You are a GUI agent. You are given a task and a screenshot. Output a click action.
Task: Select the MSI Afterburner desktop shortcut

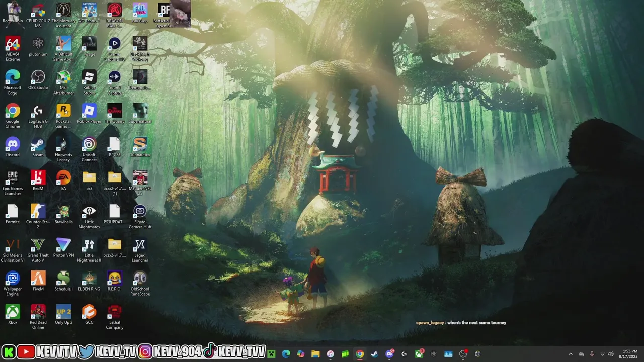[63, 82]
